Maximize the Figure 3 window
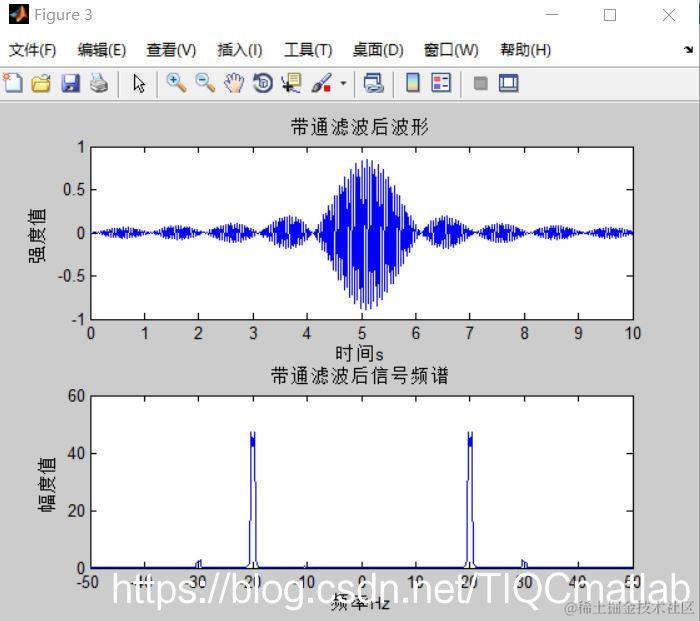This screenshot has height=621, width=700. 610,15
